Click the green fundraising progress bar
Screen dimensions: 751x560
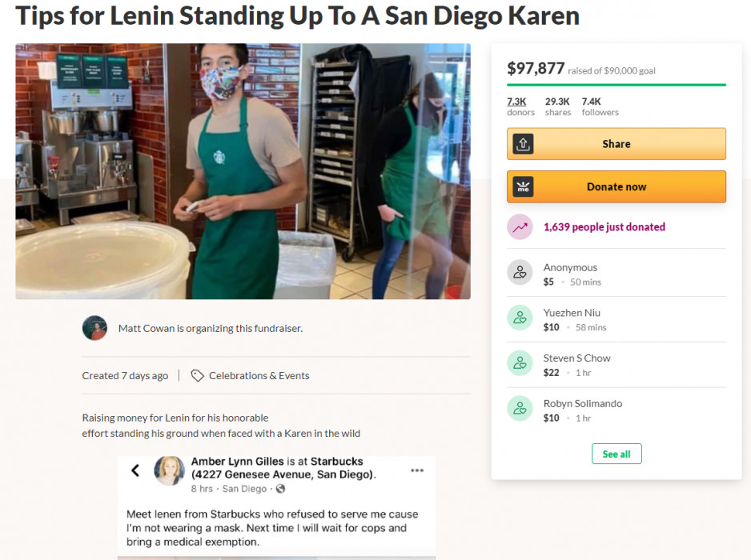(x=616, y=85)
